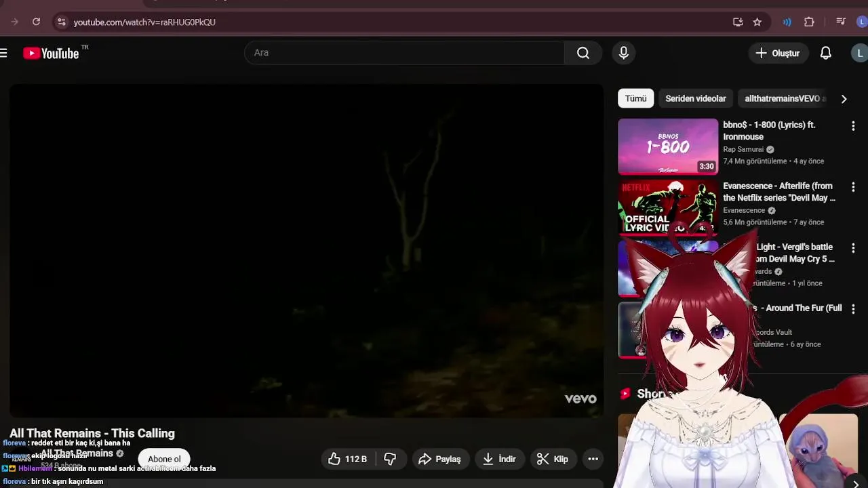Like the video with 112 B thumbs up

coord(347,459)
